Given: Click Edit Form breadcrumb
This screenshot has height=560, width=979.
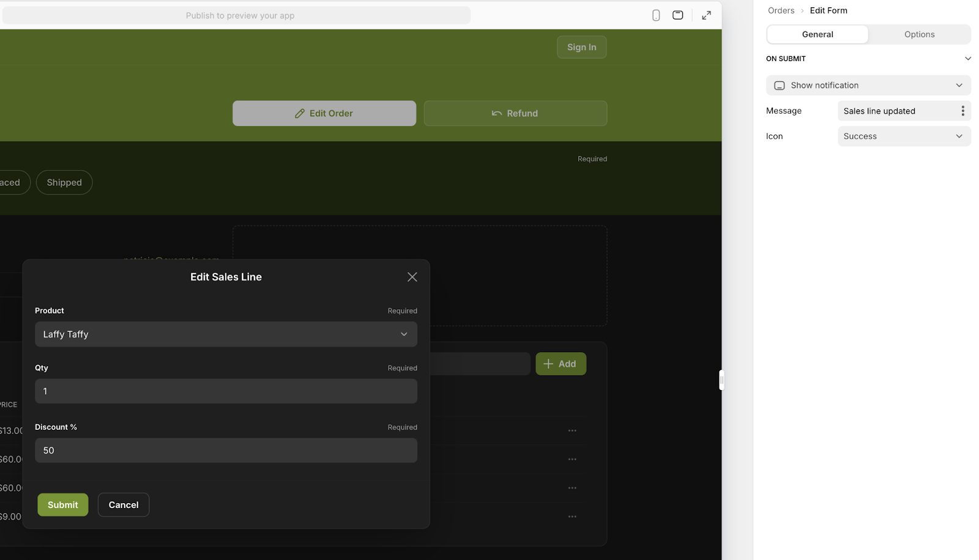Looking at the screenshot, I should pos(828,10).
